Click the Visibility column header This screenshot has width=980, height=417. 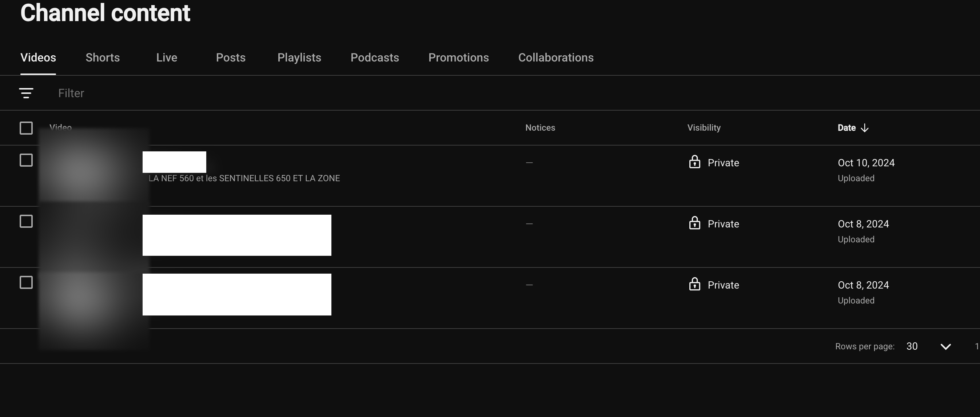(x=704, y=128)
